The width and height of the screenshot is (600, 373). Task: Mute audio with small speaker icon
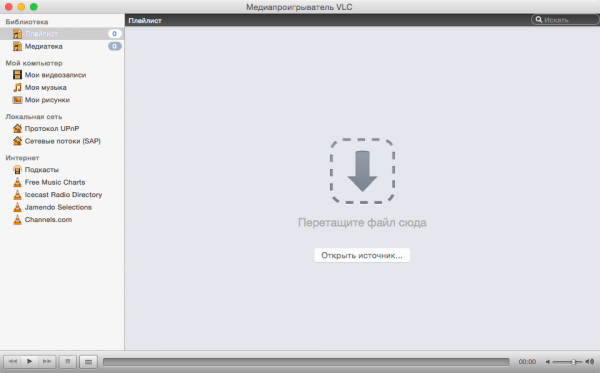548,362
